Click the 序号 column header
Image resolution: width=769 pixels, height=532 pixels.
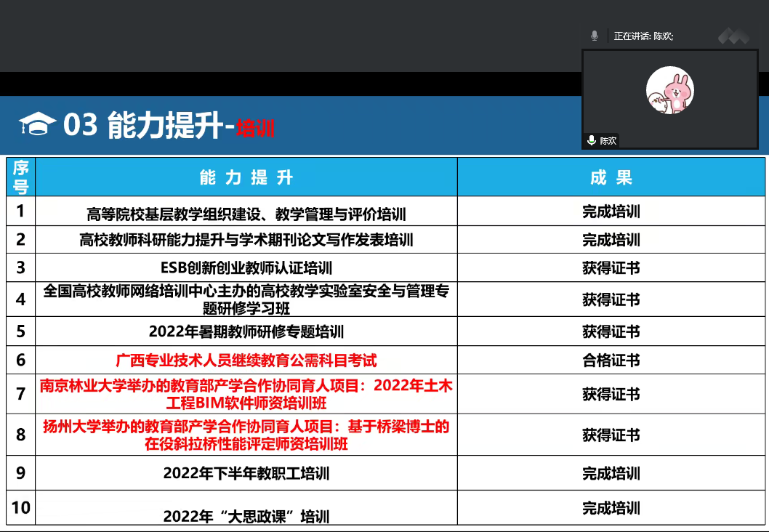[20, 177]
